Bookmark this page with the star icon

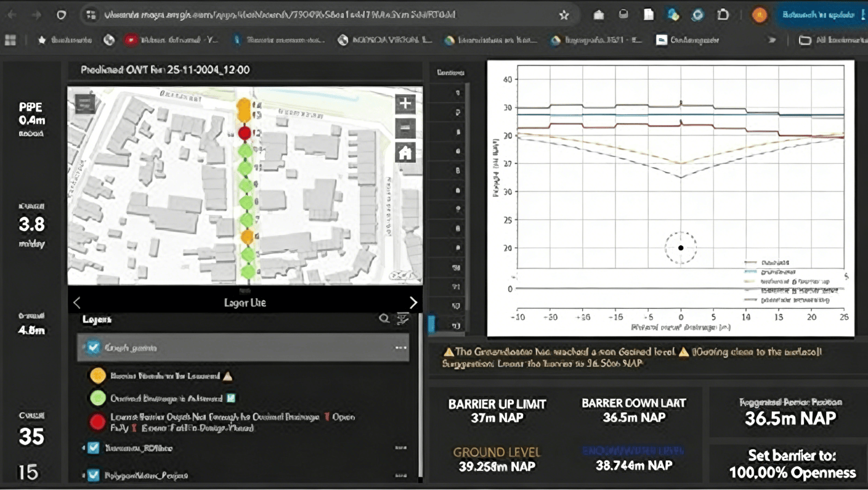[x=564, y=15]
